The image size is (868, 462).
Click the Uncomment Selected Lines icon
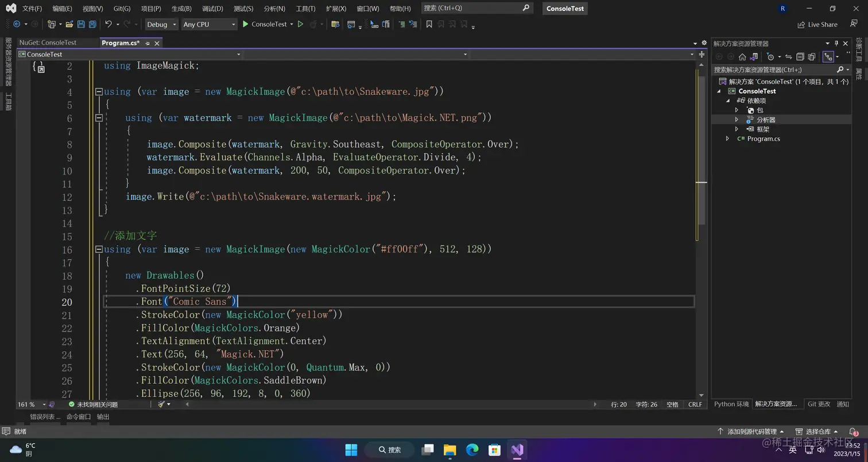tap(413, 24)
